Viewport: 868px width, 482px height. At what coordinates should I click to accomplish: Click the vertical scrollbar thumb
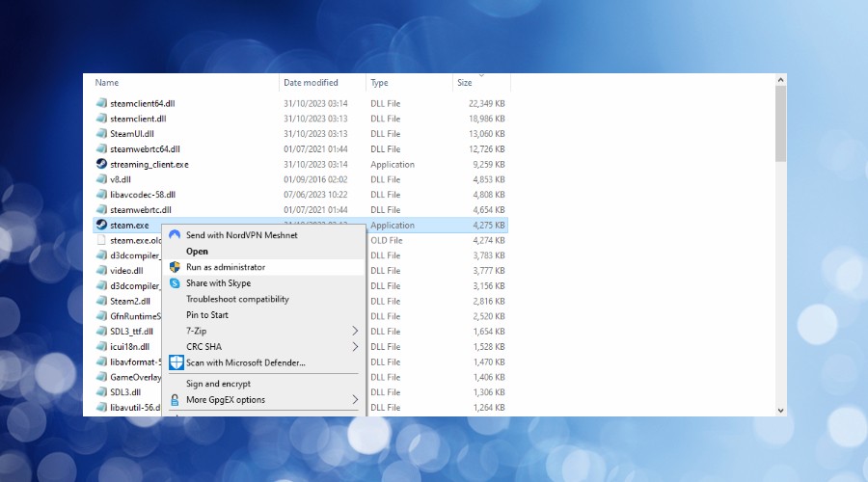780,124
